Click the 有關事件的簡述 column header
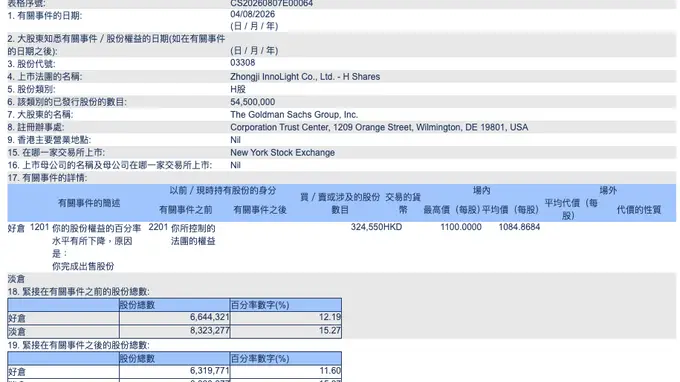This screenshot has height=382, width=680. 89,203
